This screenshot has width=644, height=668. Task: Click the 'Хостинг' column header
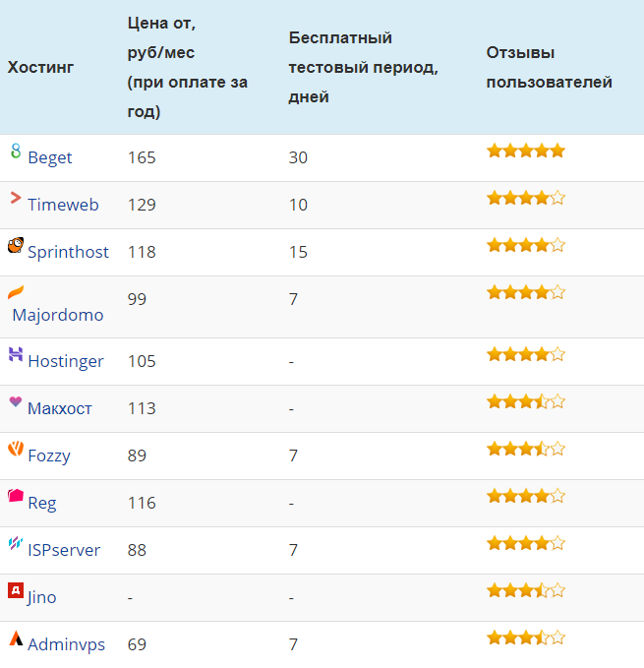click(40, 68)
